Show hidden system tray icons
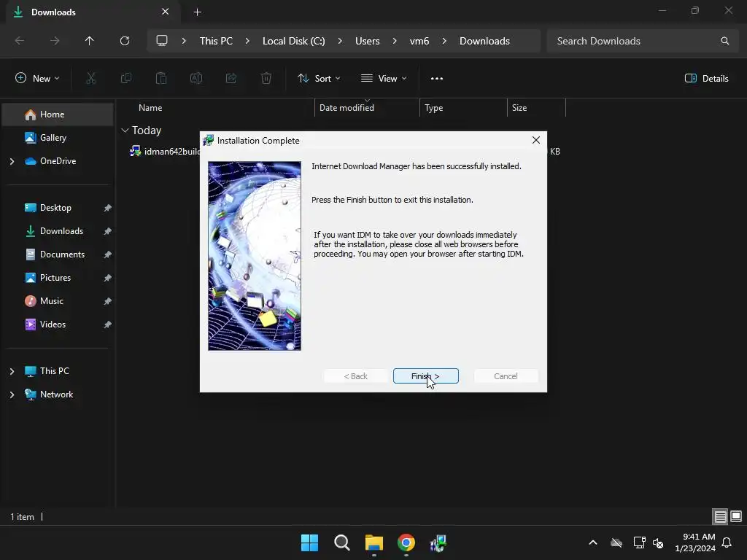This screenshot has width=747, height=560. [592, 542]
